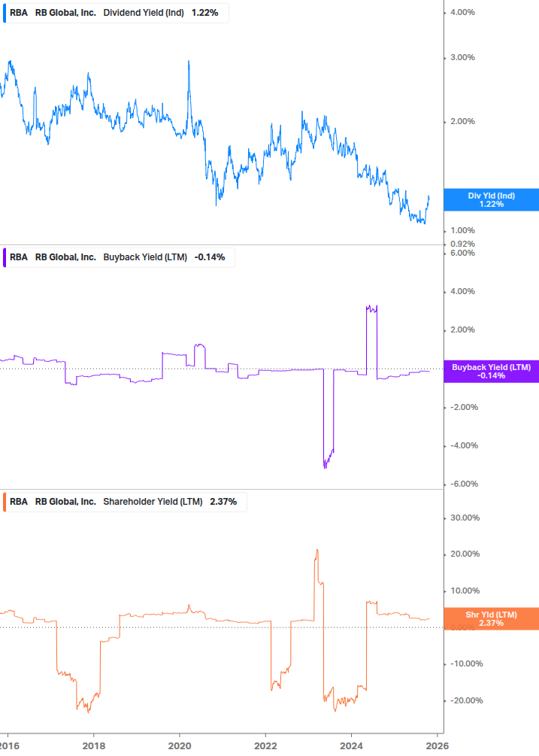Viewport: 539px width, 756px height.
Task: Click the 2022 label on the time axis
Action: 266,745
